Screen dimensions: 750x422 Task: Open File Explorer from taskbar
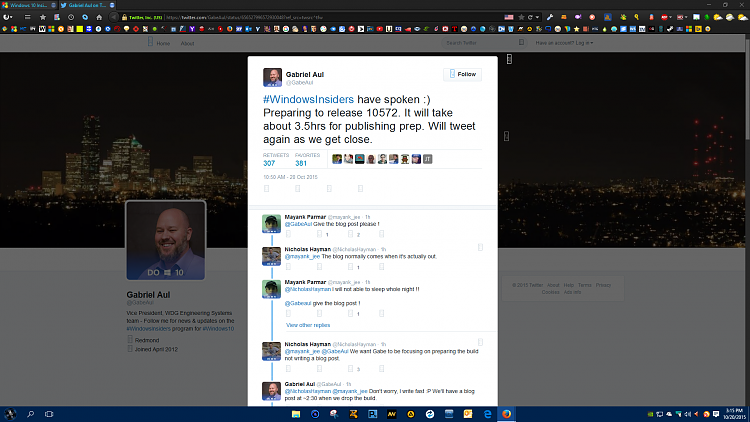pyautogui.click(x=296, y=414)
